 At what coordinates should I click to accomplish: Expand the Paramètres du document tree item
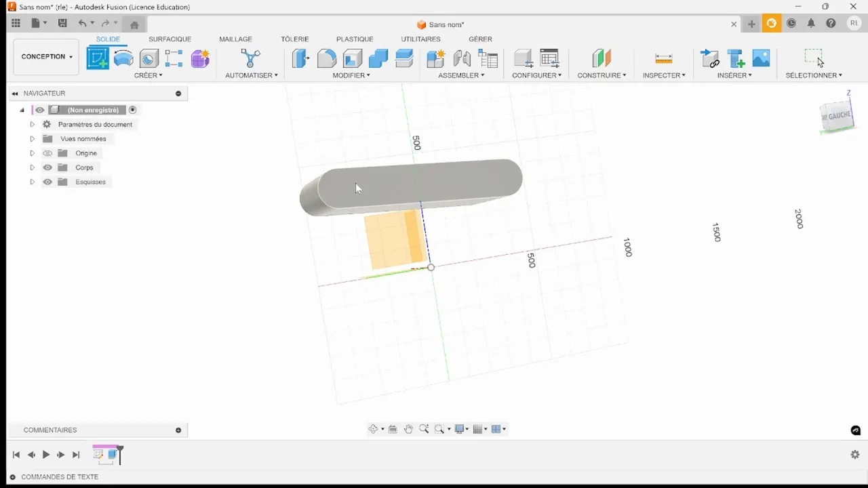pyautogui.click(x=32, y=124)
